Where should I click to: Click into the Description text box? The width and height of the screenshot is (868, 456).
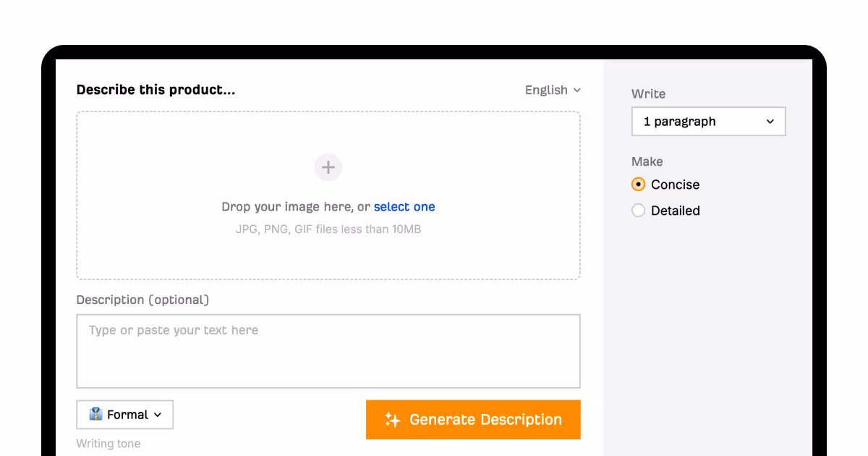(x=328, y=351)
